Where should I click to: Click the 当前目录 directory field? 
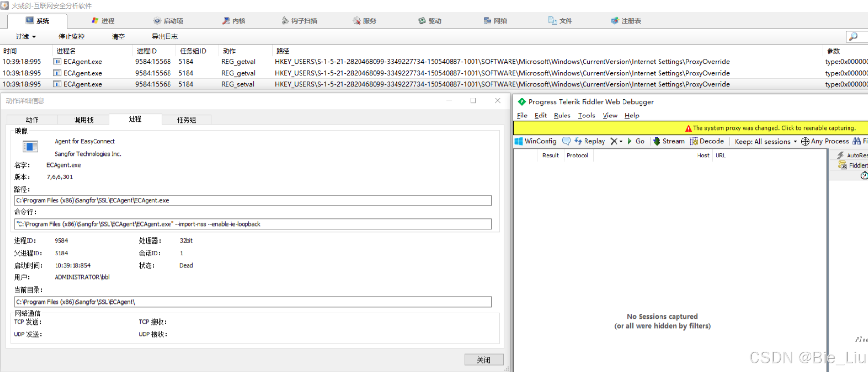253,302
